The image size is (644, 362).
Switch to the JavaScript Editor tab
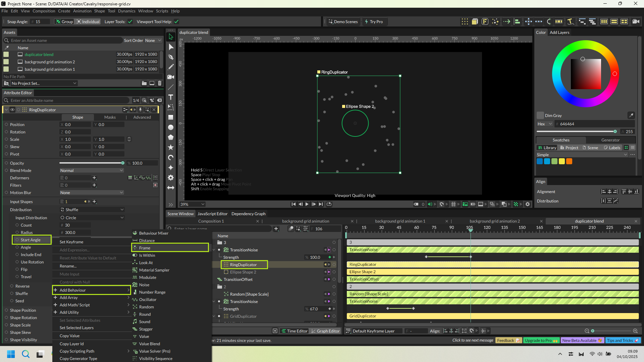(212, 214)
